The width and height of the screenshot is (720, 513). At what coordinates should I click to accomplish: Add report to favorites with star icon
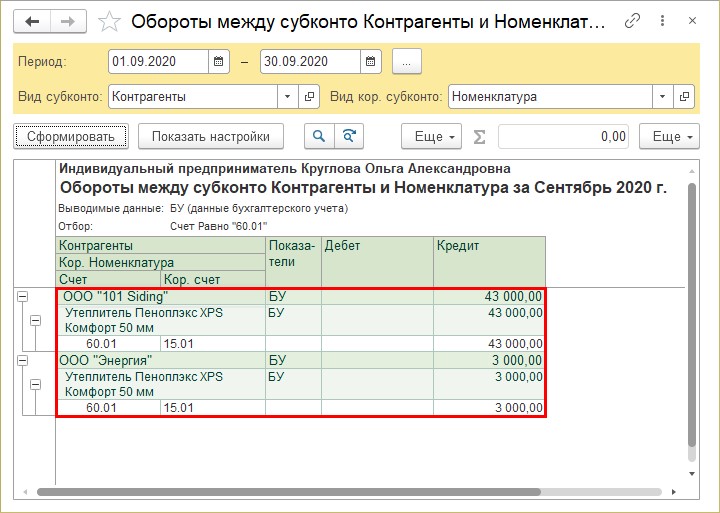[x=111, y=21]
